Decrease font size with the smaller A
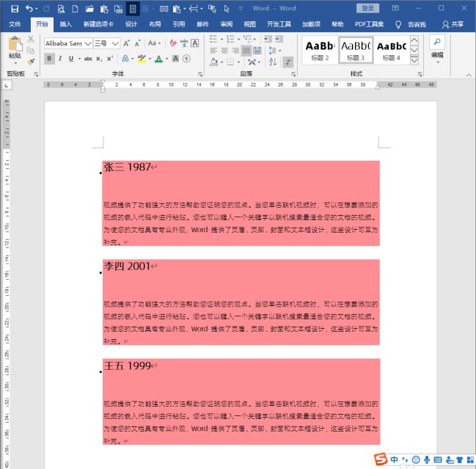 click(137, 43)
